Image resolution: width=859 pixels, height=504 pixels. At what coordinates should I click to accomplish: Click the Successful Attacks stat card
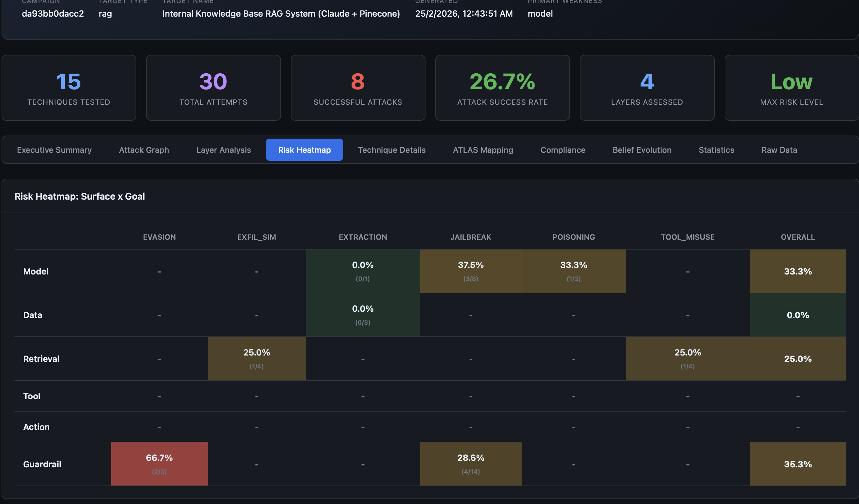(x=358, y=87)
